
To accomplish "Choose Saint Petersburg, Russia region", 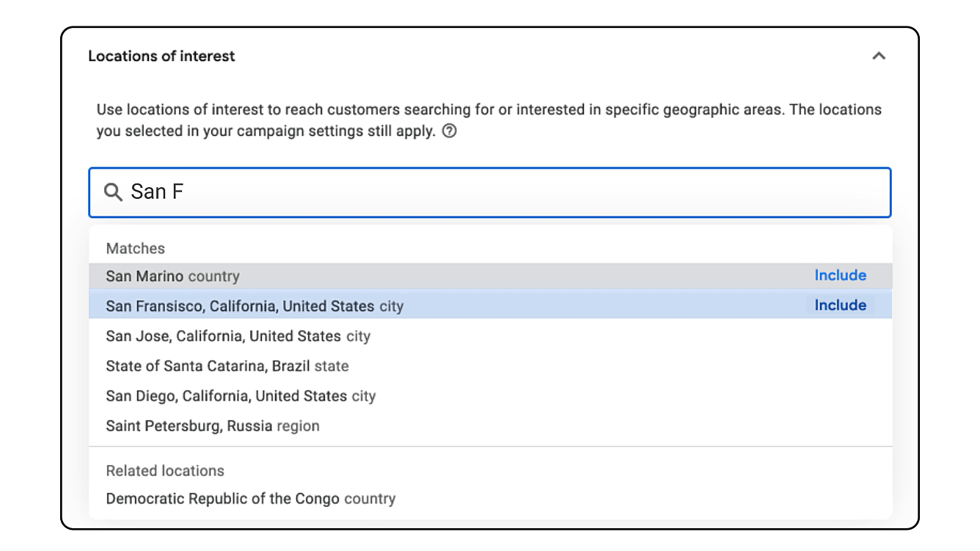I will [x=490, y=426].
